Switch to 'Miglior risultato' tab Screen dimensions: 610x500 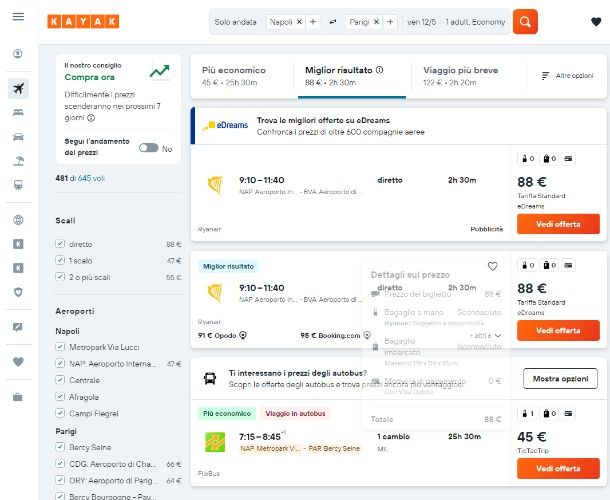pyautogui.click(x=352, y=76)
